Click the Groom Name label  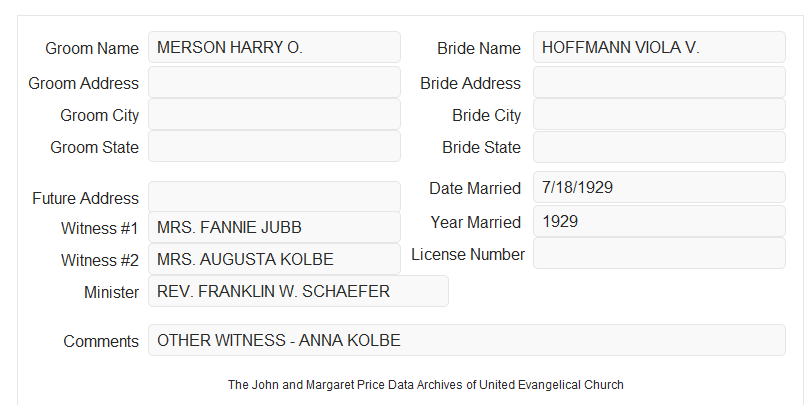tap(92, 48)
